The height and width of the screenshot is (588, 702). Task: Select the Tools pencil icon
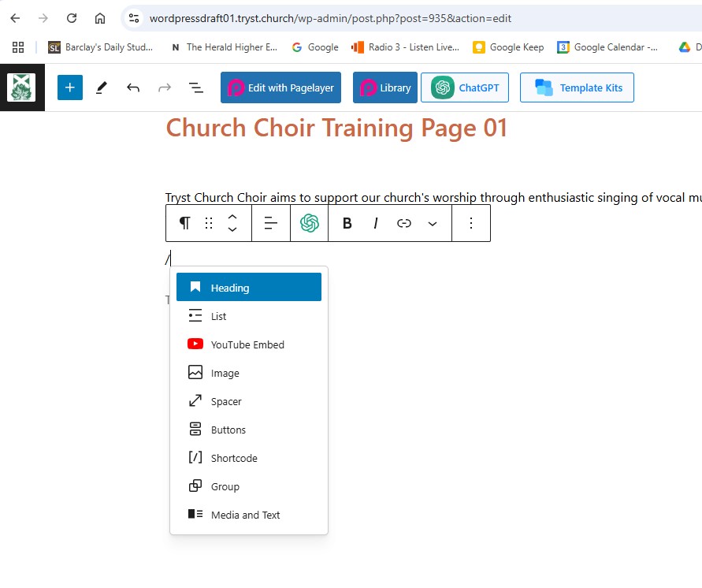(x=101, y=87)
